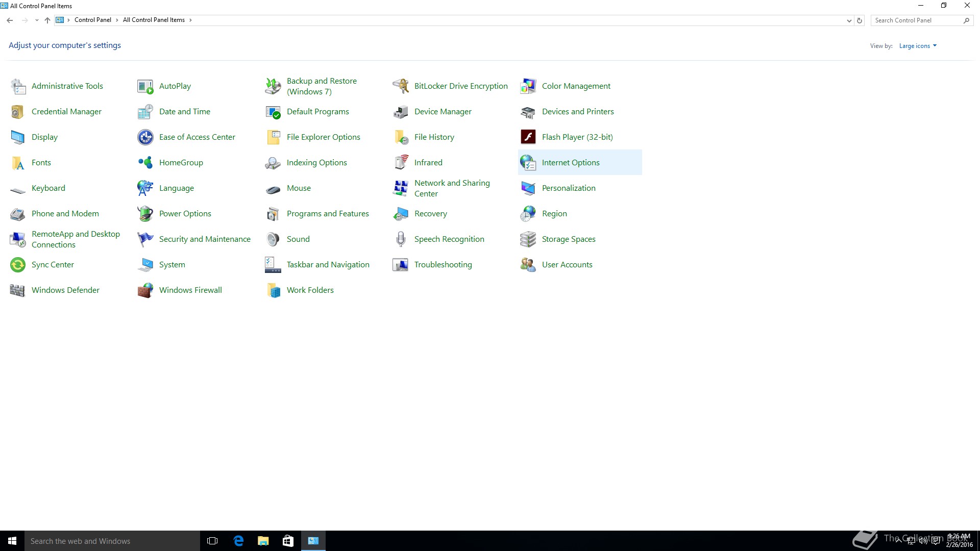Image resolution: width=980 pixels, height=551 pixels.
Task: Open the Devices and Printers icon
Action: point(528,112)
